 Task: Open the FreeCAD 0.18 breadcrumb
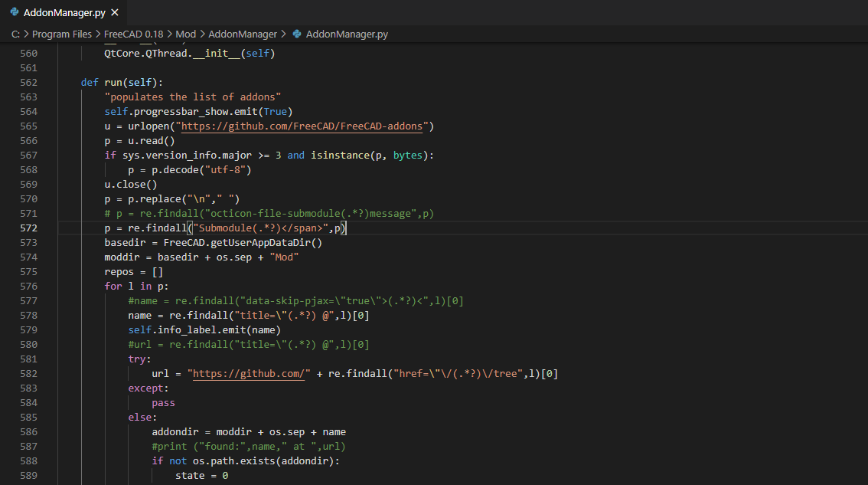(x=133, y=34)
